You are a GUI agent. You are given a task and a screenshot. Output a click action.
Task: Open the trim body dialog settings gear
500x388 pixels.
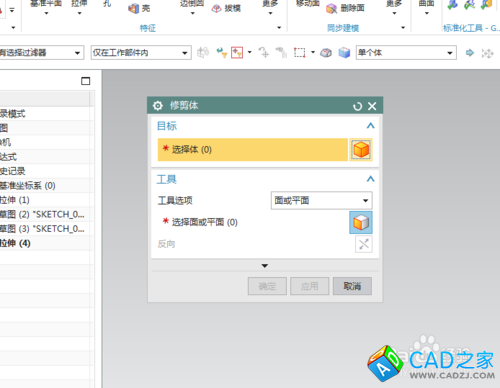pos(158,106)
